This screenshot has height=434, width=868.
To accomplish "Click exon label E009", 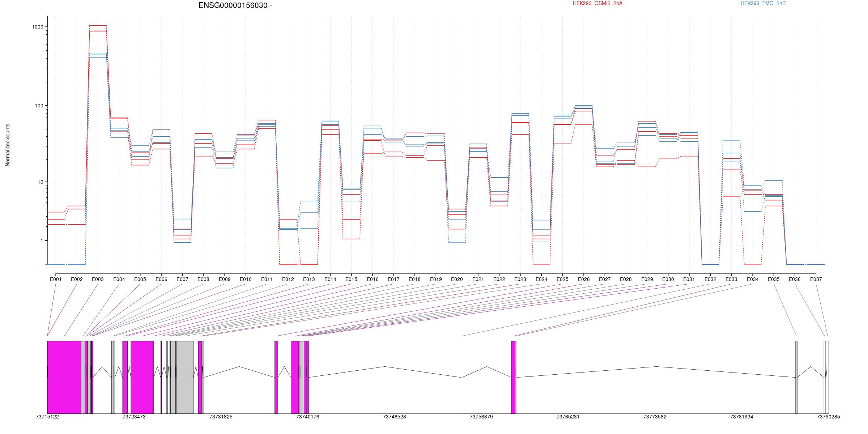I will tap(225, 279).
